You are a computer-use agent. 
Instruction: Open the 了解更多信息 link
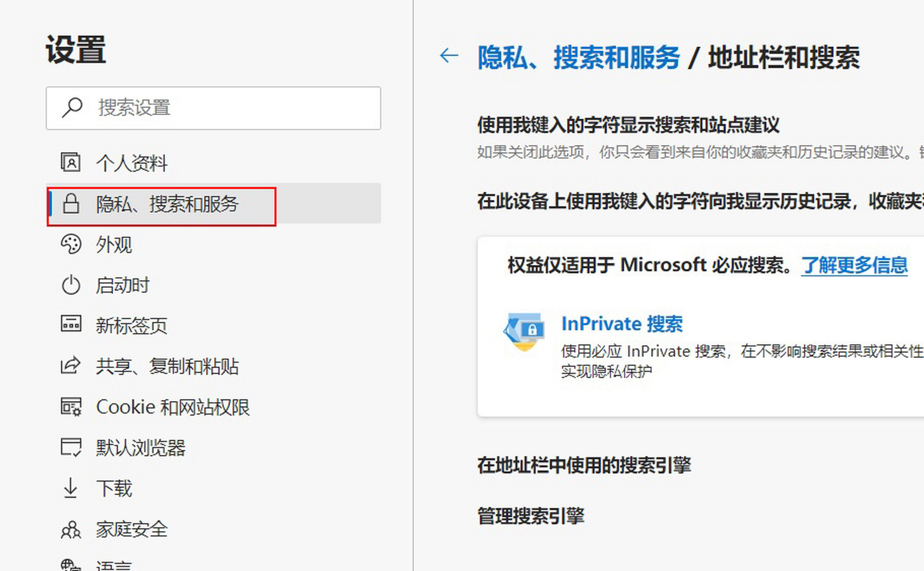[854, 265]
